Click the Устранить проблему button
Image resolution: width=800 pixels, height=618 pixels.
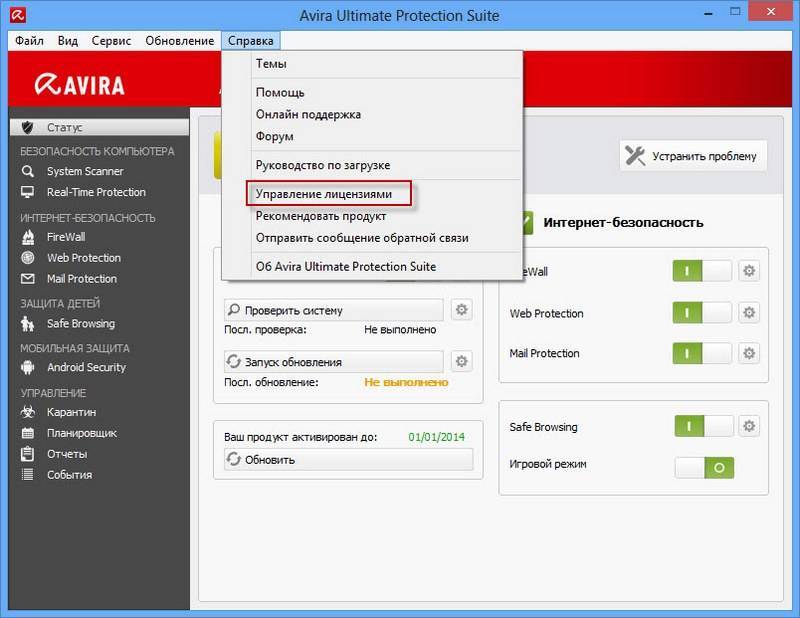[x=693, y=156]
